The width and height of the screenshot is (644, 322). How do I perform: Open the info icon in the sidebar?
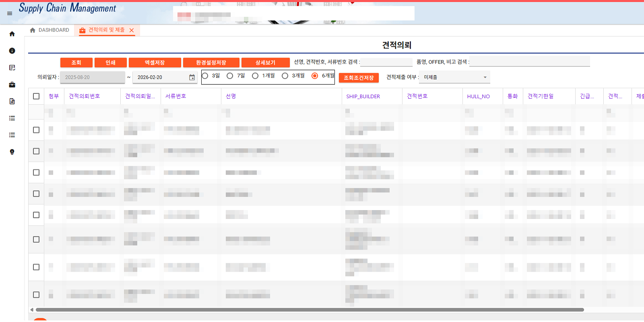point(12,51)
